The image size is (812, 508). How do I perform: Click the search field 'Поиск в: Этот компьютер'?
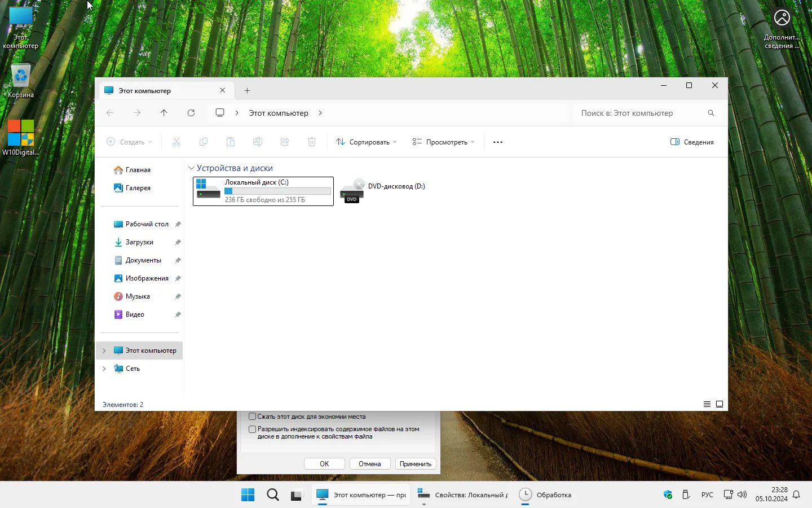pyautogui.click(x=640, y=113)
